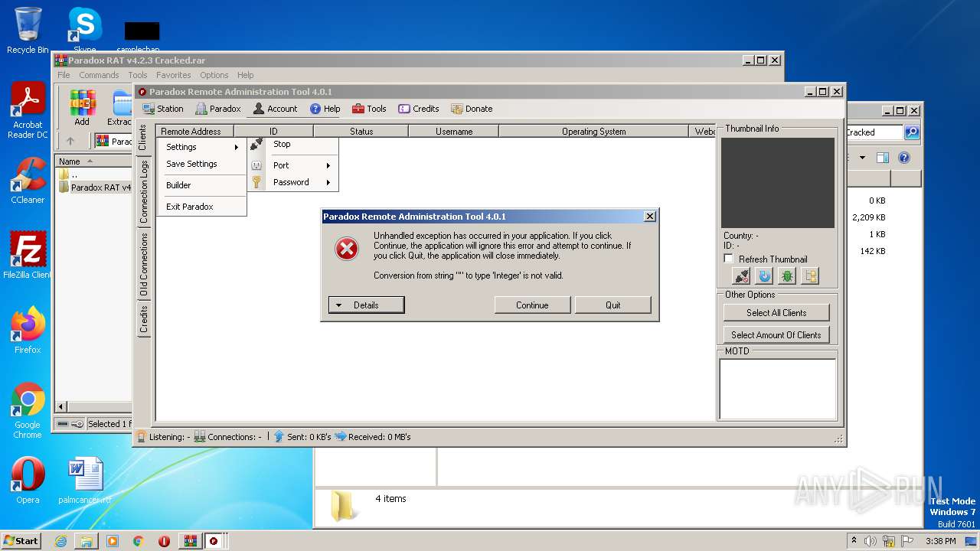980x551 pixels.
Task: Choose Exit Paradox menu entry
Action: pyautogui.click(x=202, y=207)
